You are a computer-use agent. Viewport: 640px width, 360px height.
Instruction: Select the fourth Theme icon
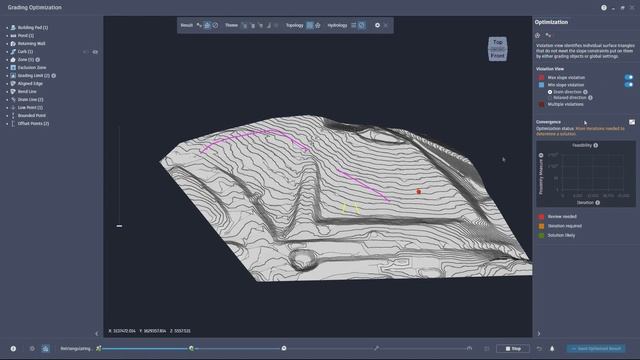[269, 25]
